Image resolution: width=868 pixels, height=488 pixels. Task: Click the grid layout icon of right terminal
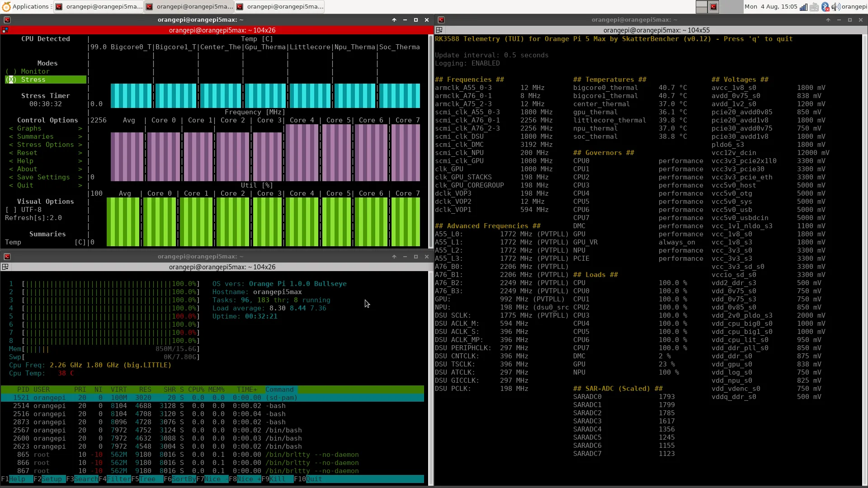439,30
